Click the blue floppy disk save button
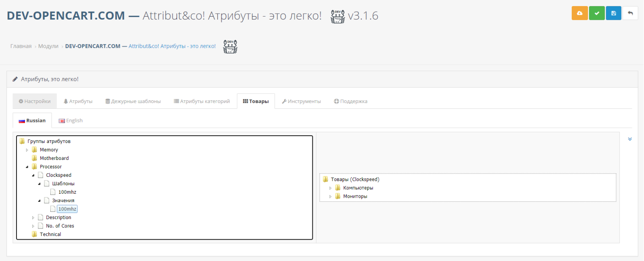644x261 pixels. coord(613,13)
